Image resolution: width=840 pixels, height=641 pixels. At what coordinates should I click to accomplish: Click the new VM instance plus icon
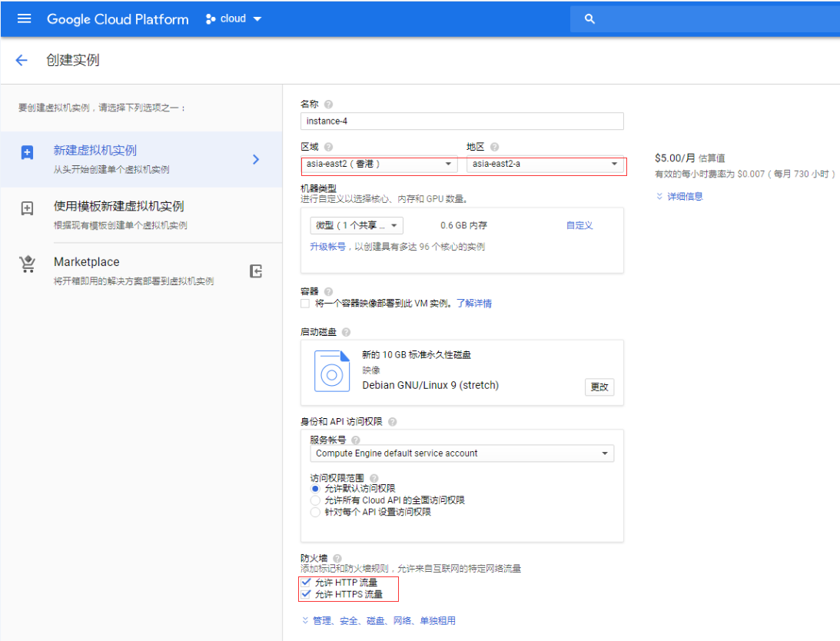coord(27,153)
